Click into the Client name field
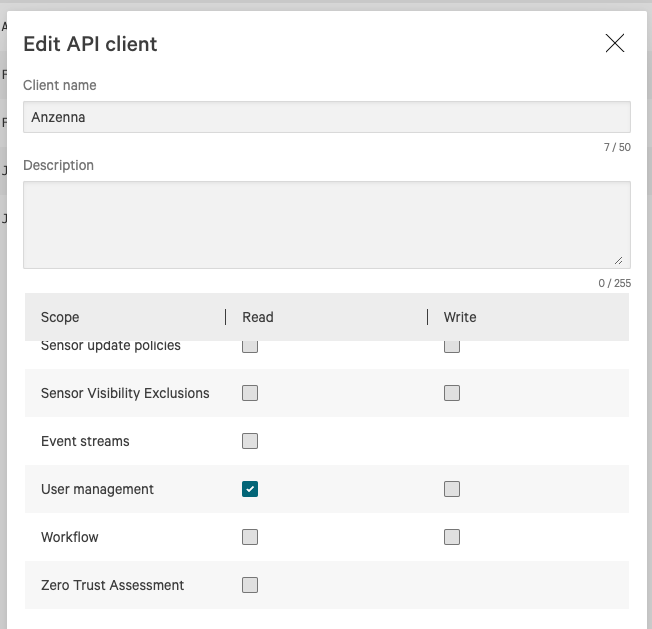The image size is (652, 629). (x=326, y=117)
